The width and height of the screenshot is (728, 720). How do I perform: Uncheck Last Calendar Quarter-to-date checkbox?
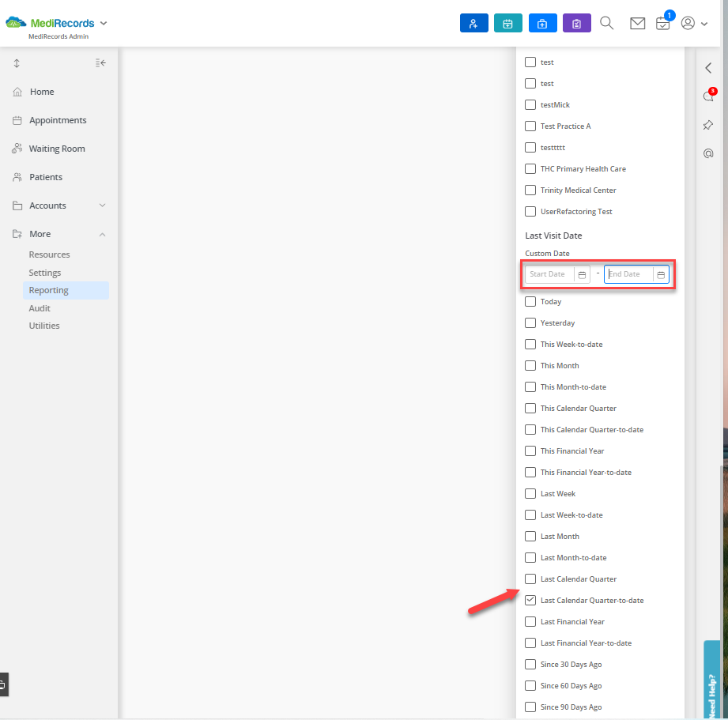(x=530, y=600)
